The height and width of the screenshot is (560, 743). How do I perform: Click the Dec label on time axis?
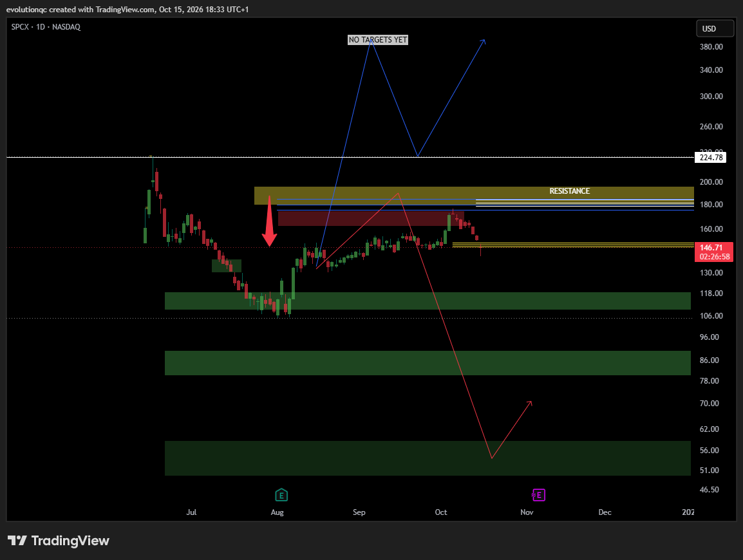pos(605,512)
